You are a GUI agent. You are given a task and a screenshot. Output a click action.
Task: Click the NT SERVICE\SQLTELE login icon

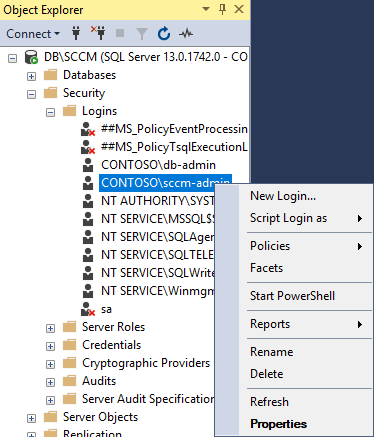(x=88, y=255)
